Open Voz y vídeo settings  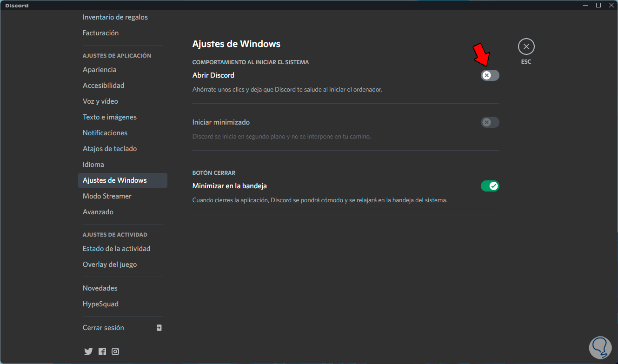click(x=123, y=101)
